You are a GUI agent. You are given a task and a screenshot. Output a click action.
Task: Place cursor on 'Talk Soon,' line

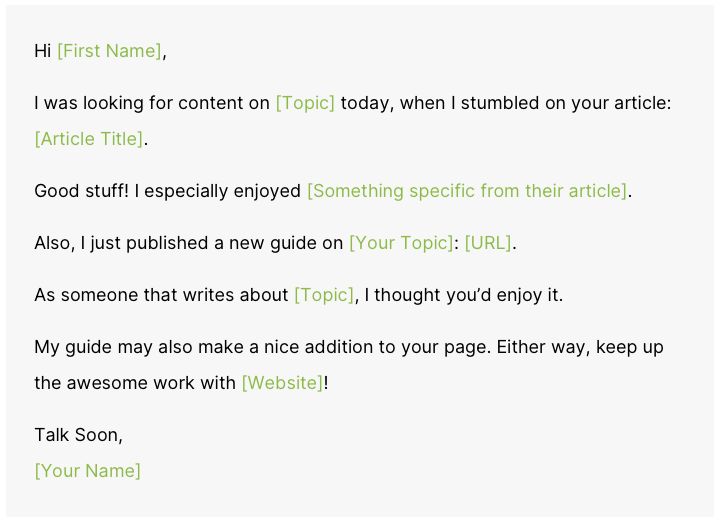[79, 435]
